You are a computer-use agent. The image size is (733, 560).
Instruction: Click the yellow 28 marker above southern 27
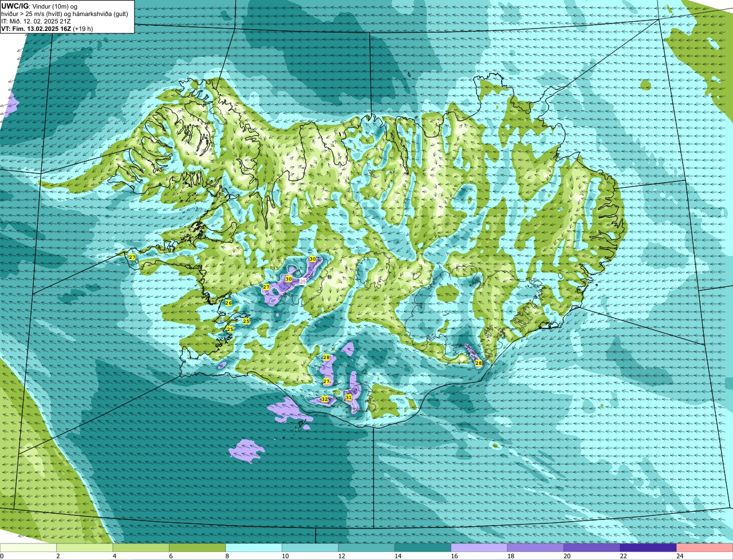click(326, 357)
